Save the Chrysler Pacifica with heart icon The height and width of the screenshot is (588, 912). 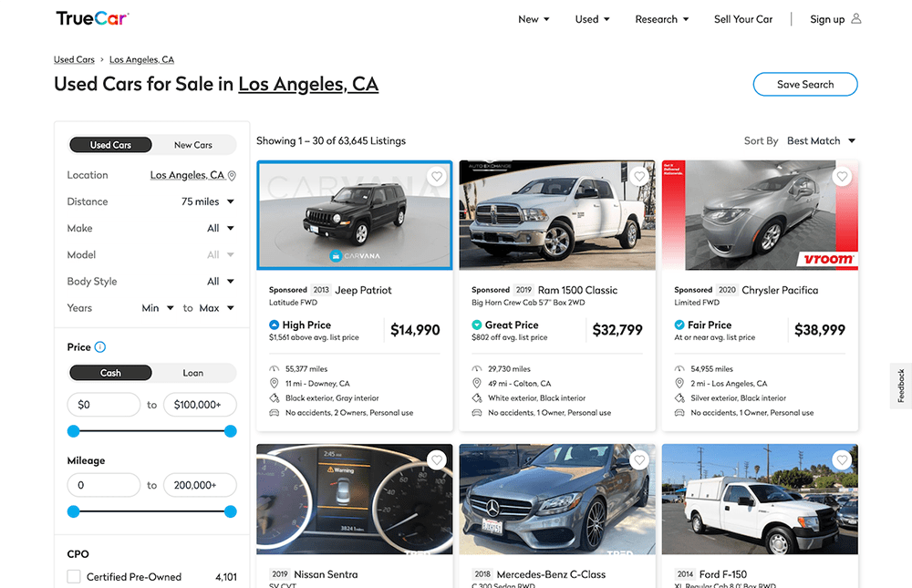click(842, 176)
